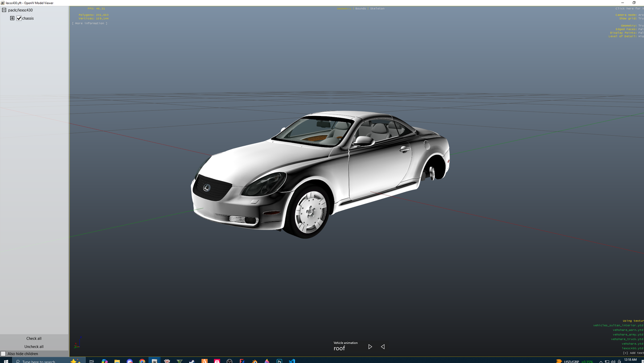
Task: Enable Also hide children
Action: 4,354
